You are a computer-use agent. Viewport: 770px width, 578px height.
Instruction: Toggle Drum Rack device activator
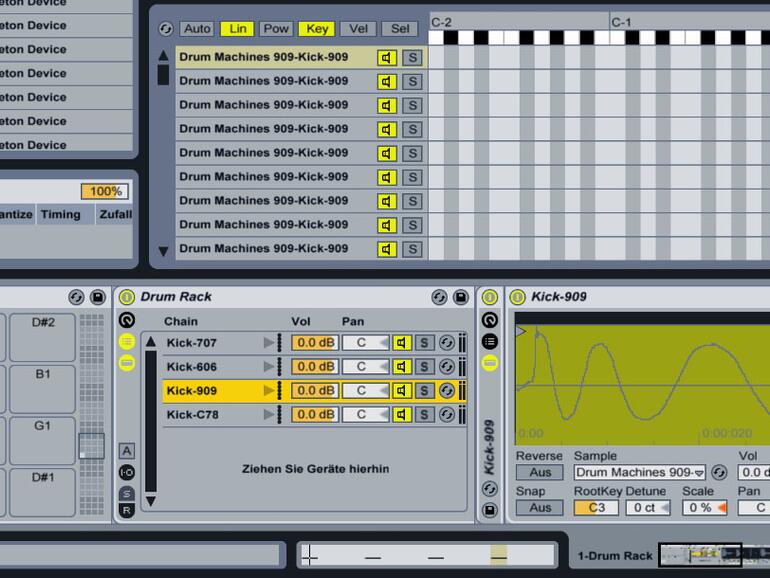coord(127,297)
